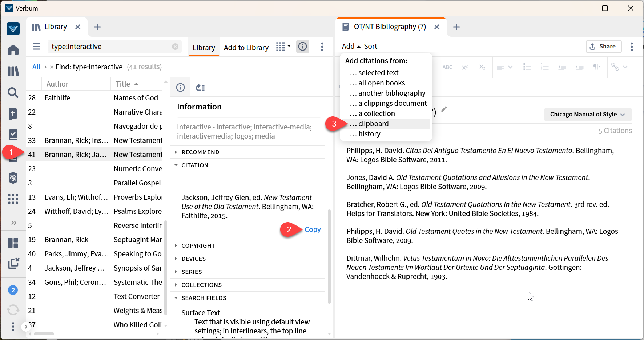644x340 pixels.
Task: Click the sync icon in sidebar
Action: coord(13,310)
